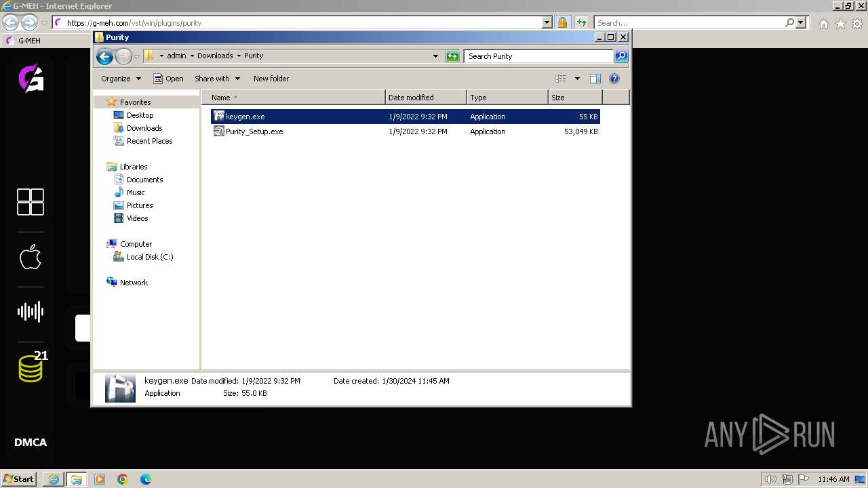Viewport: 868px width, 488px height.
Task: Launch Microsoft Edge from the taskbar
Action: [x=146, y=479]
